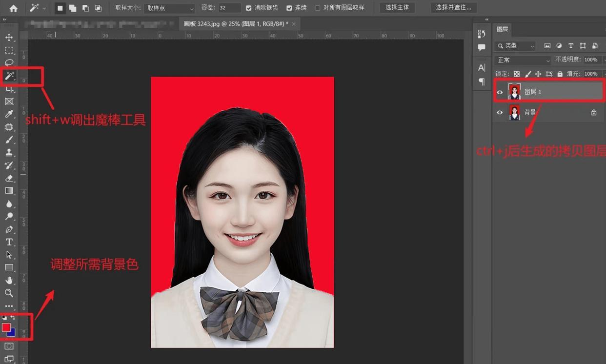606x364 pixels.
Task: Toggle smart object layer filter
Action: click(595, 46)
